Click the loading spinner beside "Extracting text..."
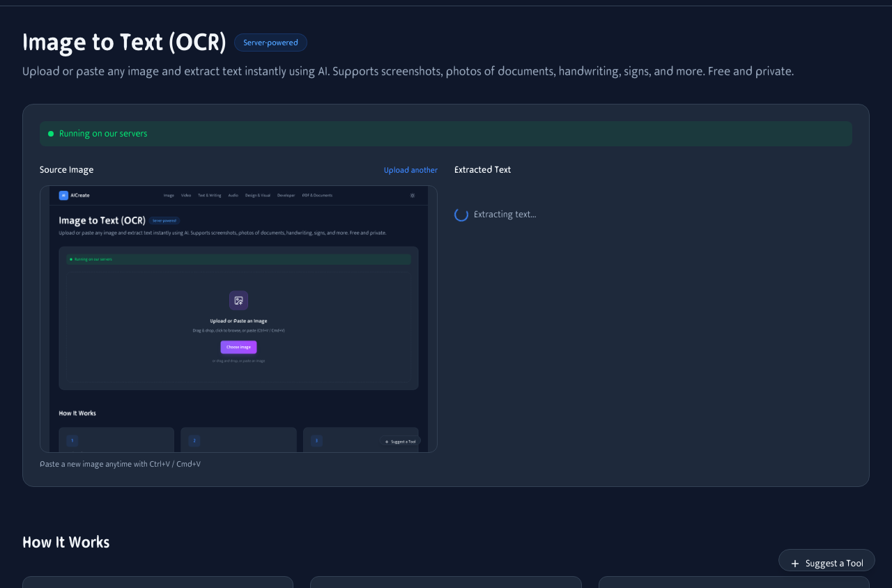Screen dimensions: 892x588 461,215
